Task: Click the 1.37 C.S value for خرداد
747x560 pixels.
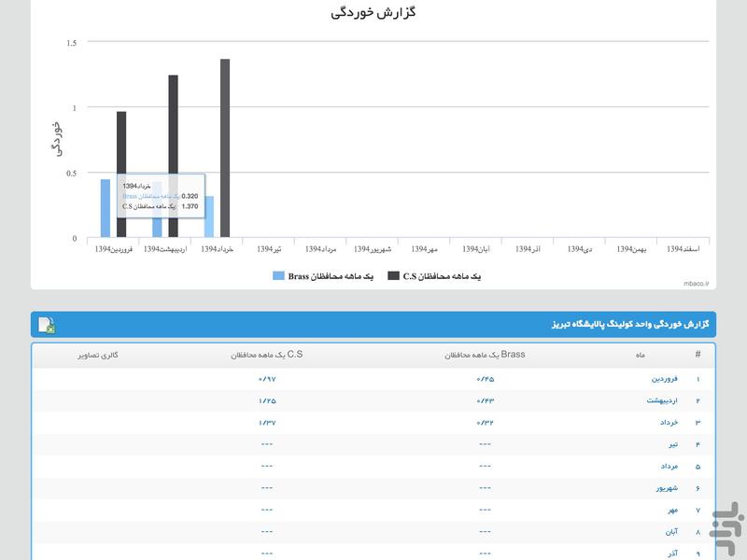Action: (267, 423)
